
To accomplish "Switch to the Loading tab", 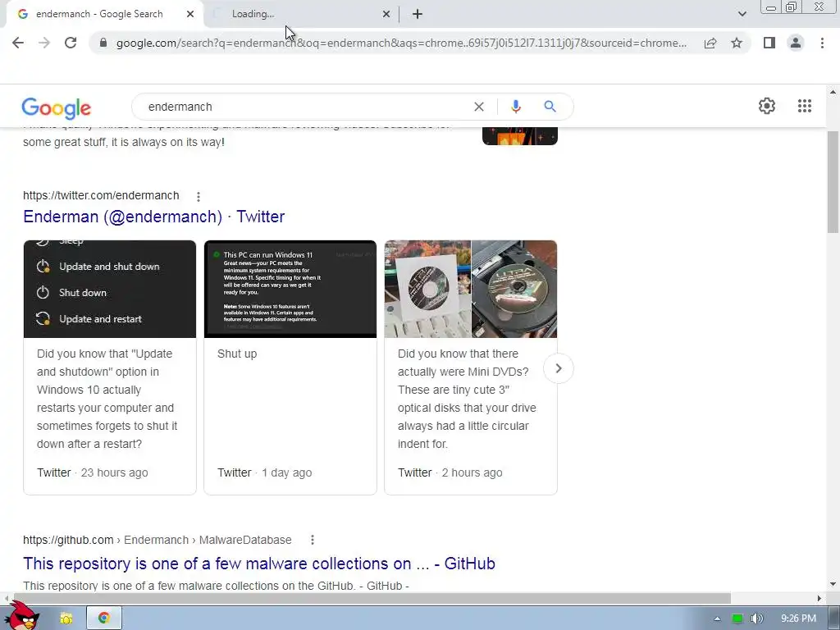I will tap(300, 15).
